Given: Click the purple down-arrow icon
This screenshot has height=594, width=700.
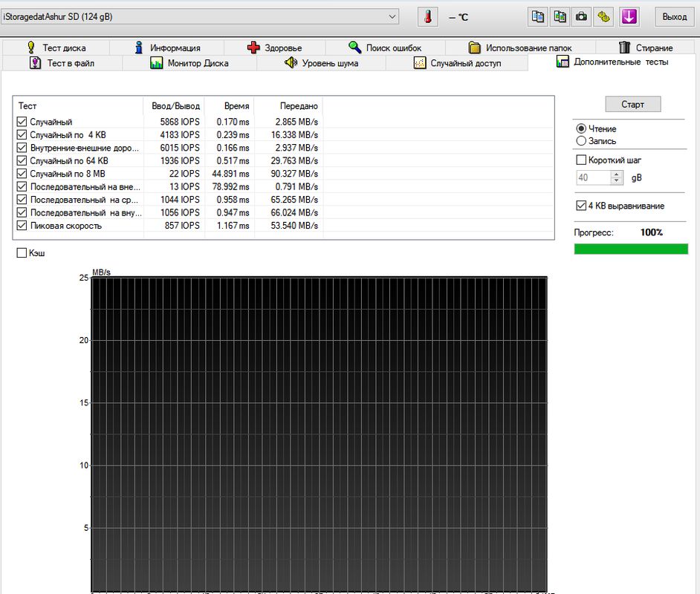Looking at the screenshot, I should point(629,16).
